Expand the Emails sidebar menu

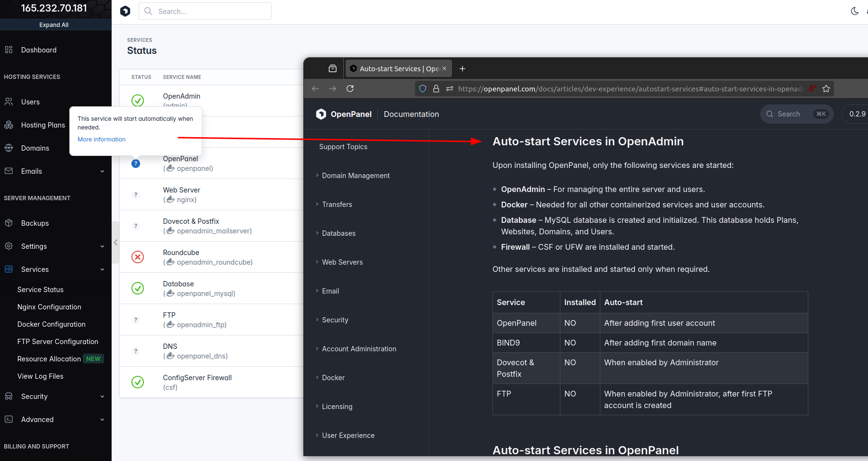(x=102, y=171)
